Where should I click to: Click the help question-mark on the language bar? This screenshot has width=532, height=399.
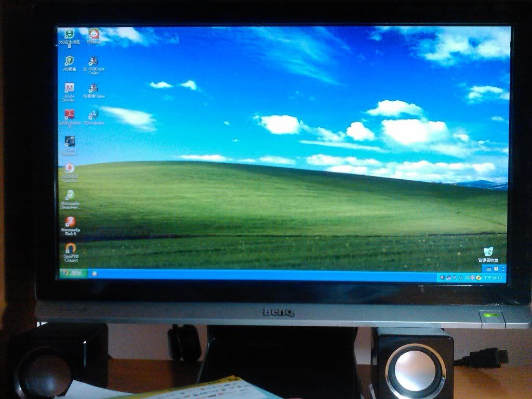(496, 269)
